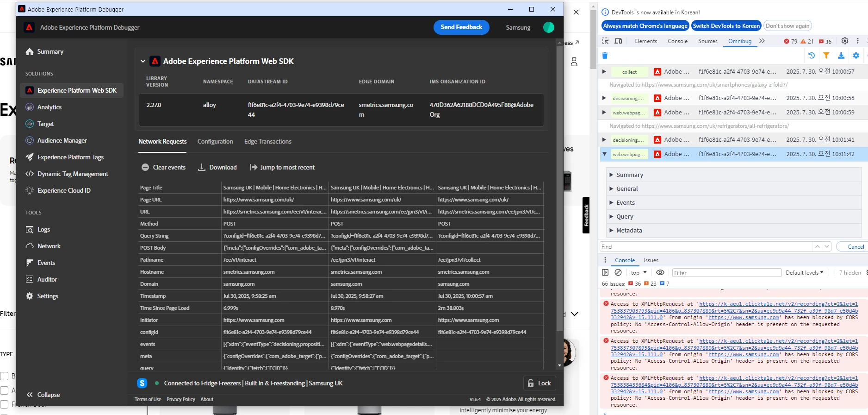Open DevTools settings gear
The width and height of the screenshot is (868, 415).
845,41
